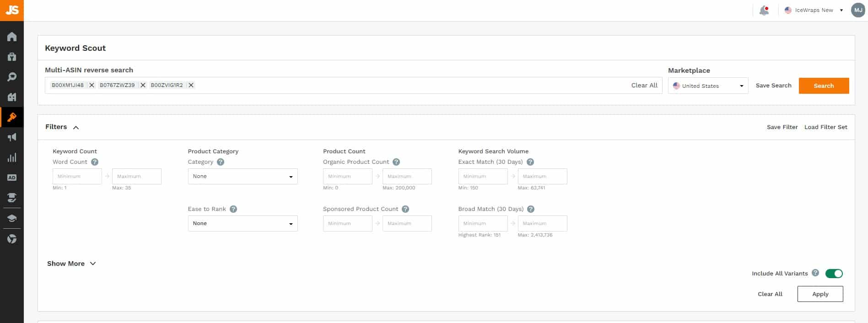Image resolution: width=868 pixels, height=323 pixels.
Task: Expand Show More filters
Action: 71,264
